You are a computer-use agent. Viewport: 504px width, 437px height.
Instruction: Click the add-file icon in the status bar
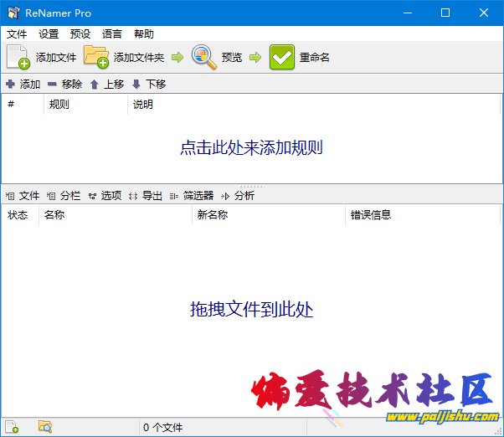tap(12, 427)
